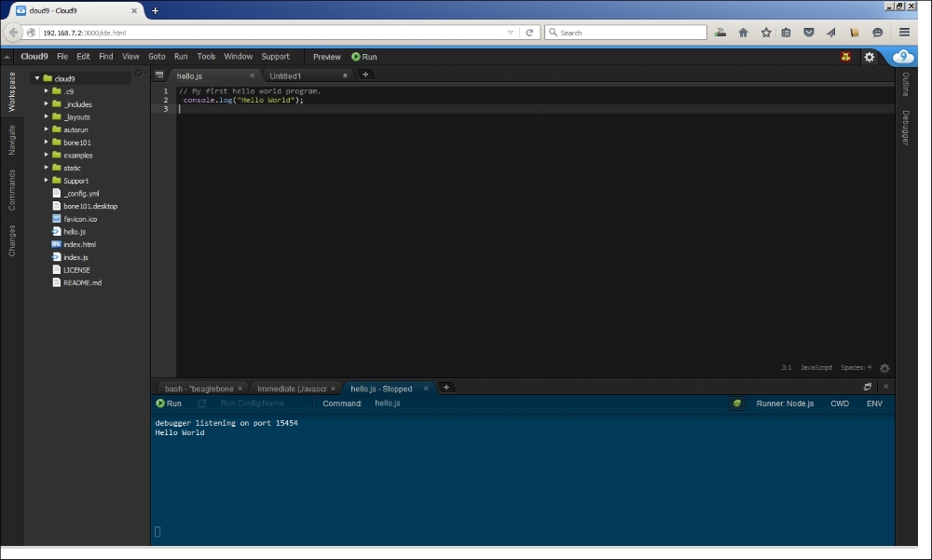Open the Debugger side panel
The width and height of the screenshot is (932, 560).
904,128
